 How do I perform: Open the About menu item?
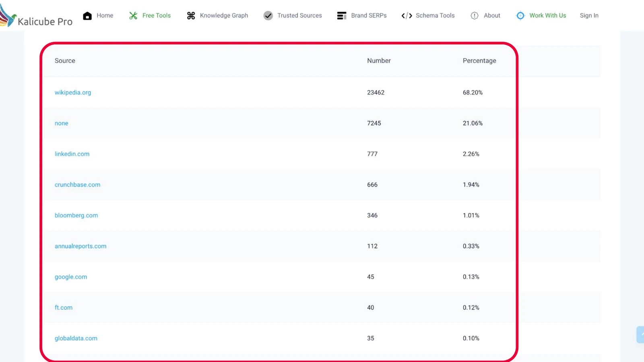(x=492, y=16)
